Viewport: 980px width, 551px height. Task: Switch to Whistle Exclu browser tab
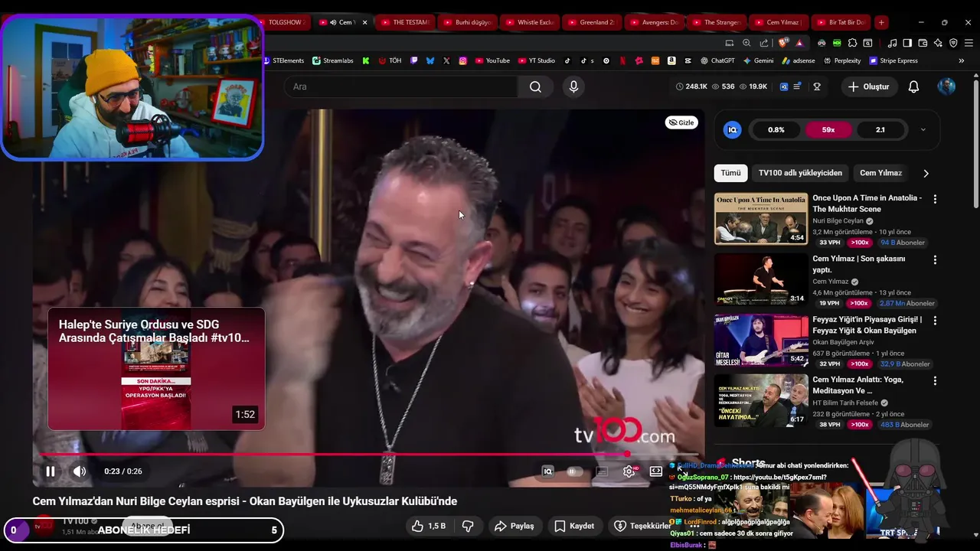(530, 22)
